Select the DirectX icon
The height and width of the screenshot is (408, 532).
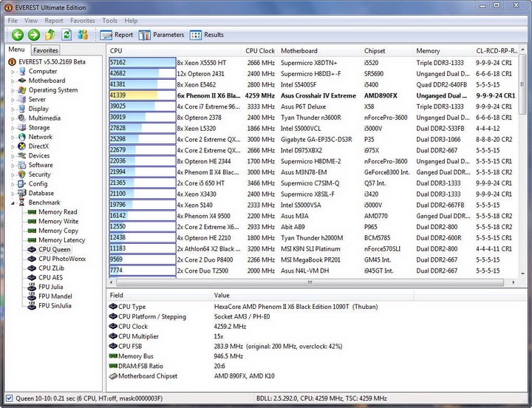coord(22,146)
